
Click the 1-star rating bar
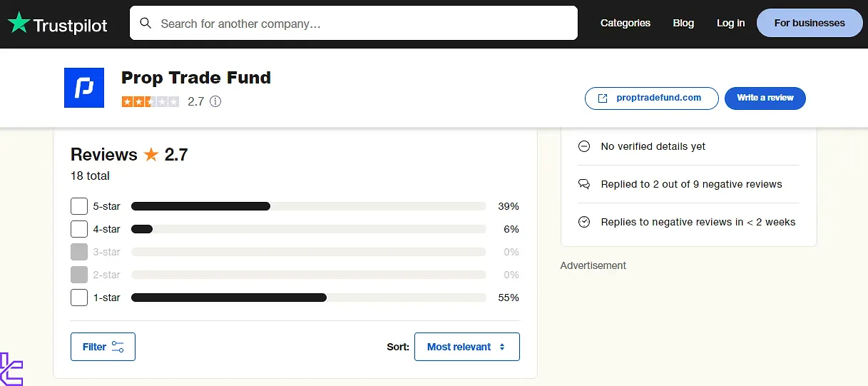pyautogui.click(x=308, y=298)
